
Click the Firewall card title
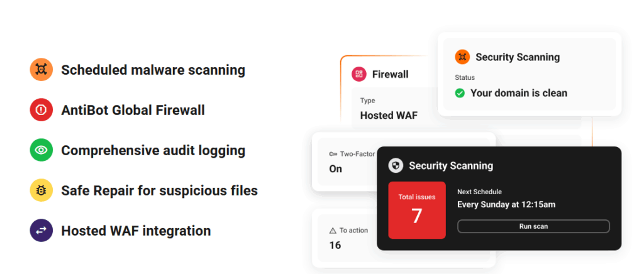390,74
